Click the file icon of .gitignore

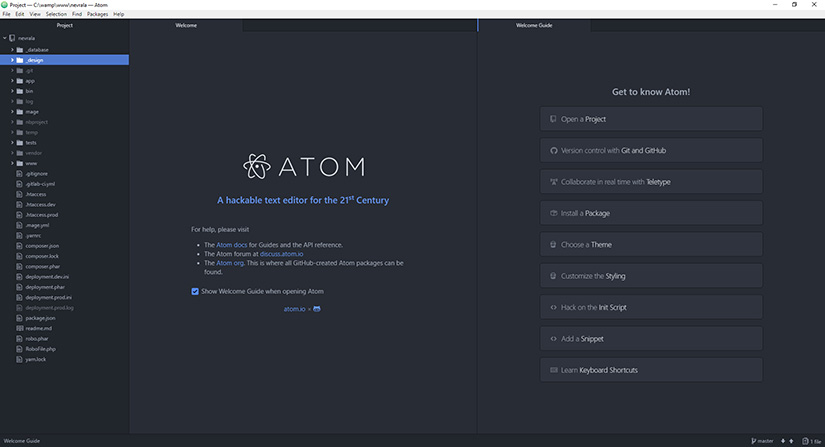[x=19, y=174]
